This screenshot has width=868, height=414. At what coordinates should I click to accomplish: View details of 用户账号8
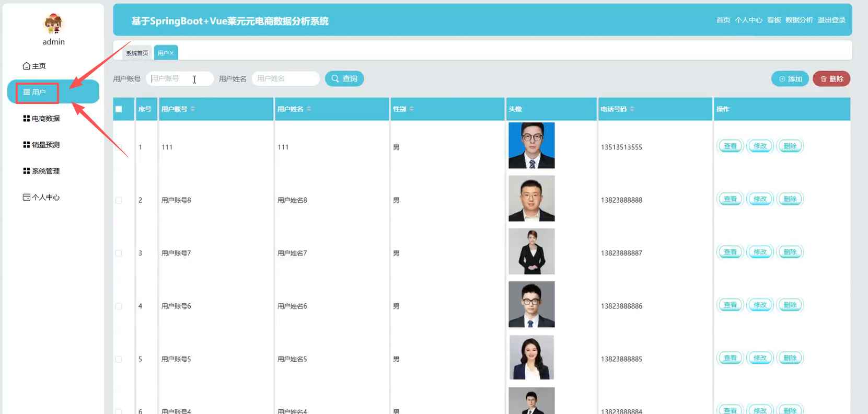coord(730,199)
